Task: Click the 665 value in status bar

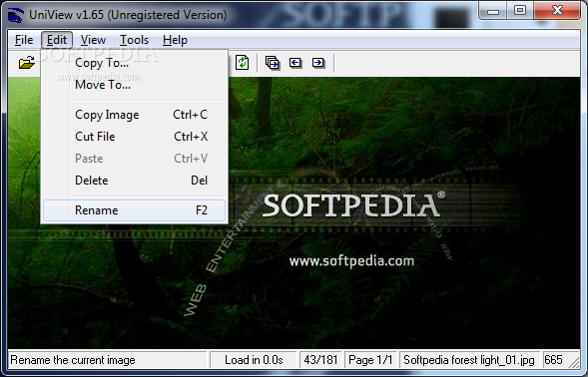Action: click(x=553, y=360)
